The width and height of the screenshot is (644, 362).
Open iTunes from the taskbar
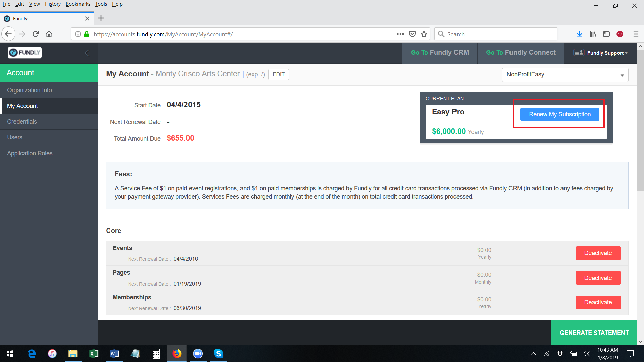52,354
